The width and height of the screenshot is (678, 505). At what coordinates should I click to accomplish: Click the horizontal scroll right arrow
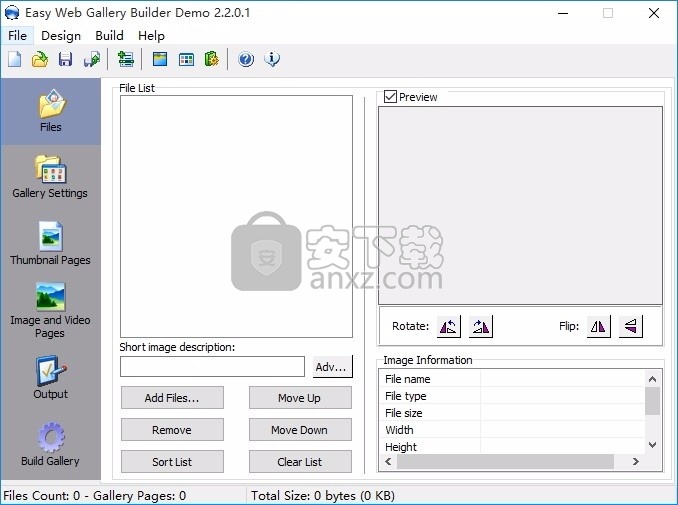[x=636, y=461]
